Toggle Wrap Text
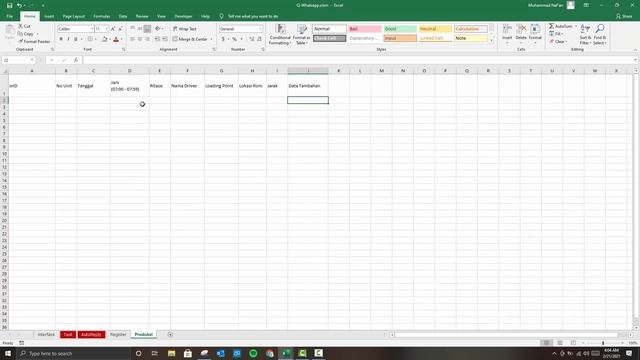Image resolution: width=640 pixels, height=360 pixels. point(184,29)
